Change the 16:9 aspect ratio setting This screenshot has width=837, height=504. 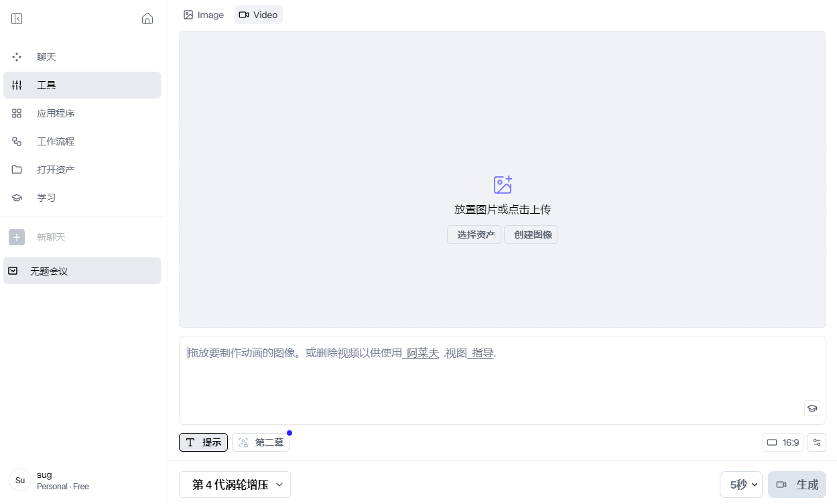coord(783,442)
